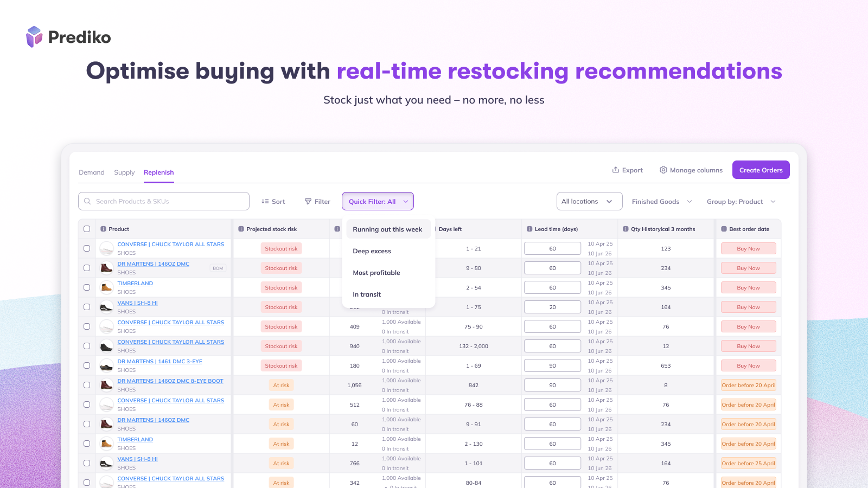Open the boot thumbnail for 1460Z DMC 8-EYE BOOT
This screenshot has width=868, height=488.
click(x=106, y=385)
